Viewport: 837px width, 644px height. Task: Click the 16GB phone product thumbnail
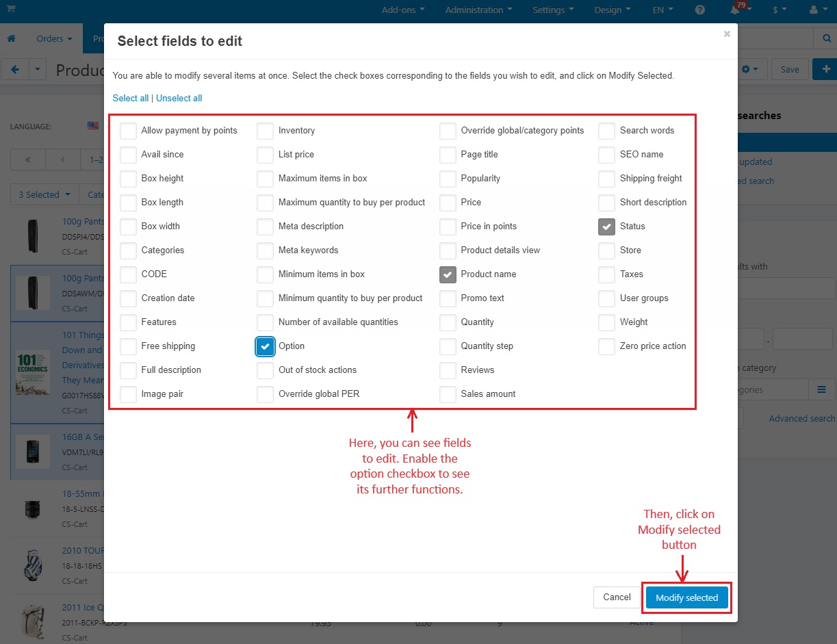pyautogui.click(x=33, y=452)
